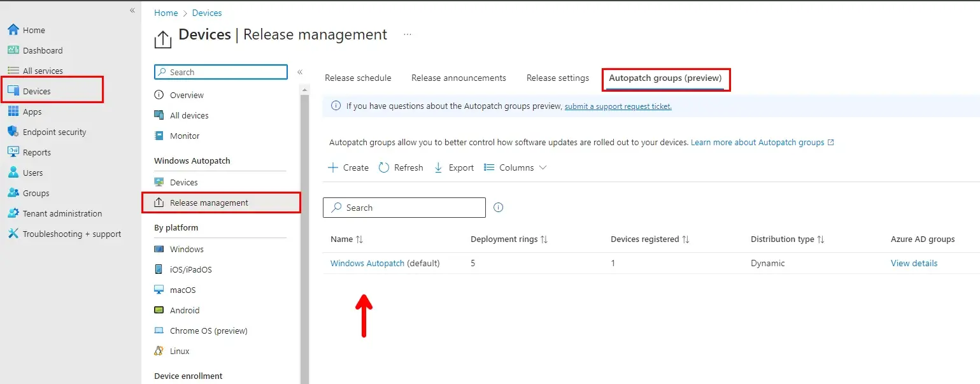Open Endpoint security in left navigation
This screenshot has height=384, width=980.
(54, 132)
